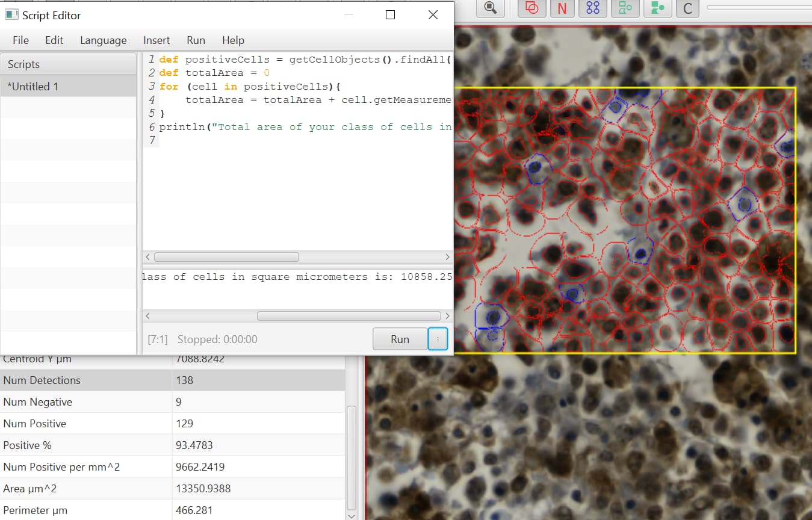Viewport: 812px width, 520px height.
Task: Open the Run menu
Action: [x=196, y=40]
